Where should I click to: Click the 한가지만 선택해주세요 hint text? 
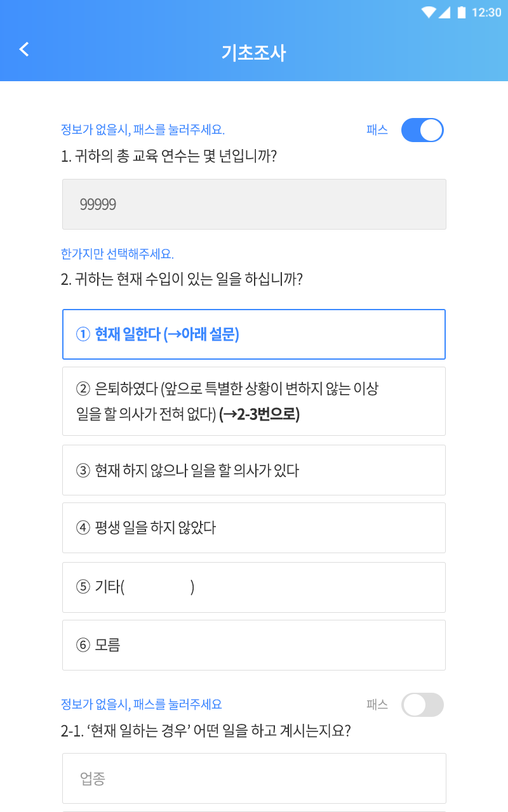point(117,254)
